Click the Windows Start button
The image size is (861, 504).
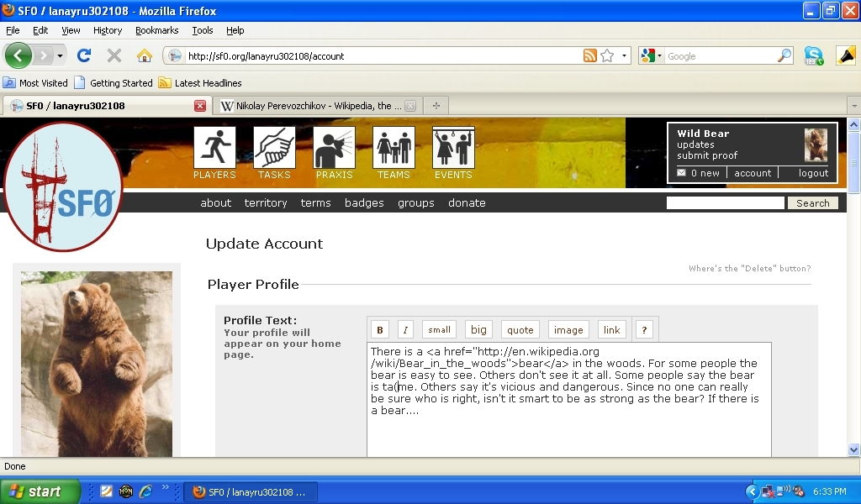pos(40,492)
